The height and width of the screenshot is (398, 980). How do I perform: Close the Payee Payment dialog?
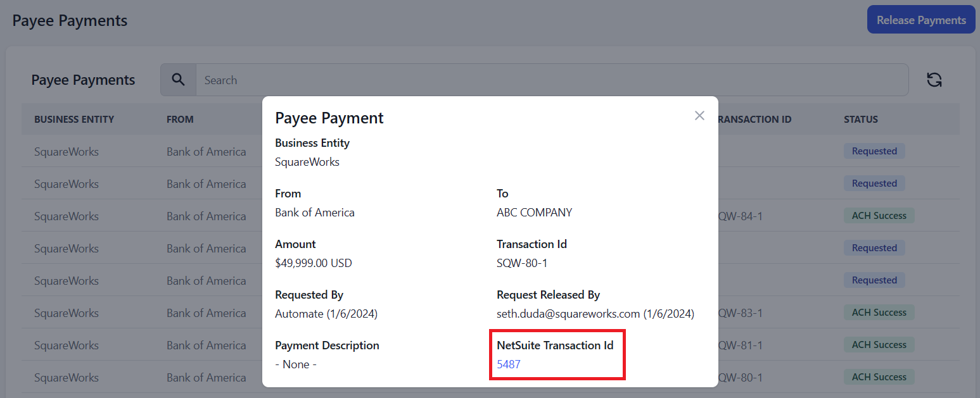pyautogui.click(x=699, y=115)
